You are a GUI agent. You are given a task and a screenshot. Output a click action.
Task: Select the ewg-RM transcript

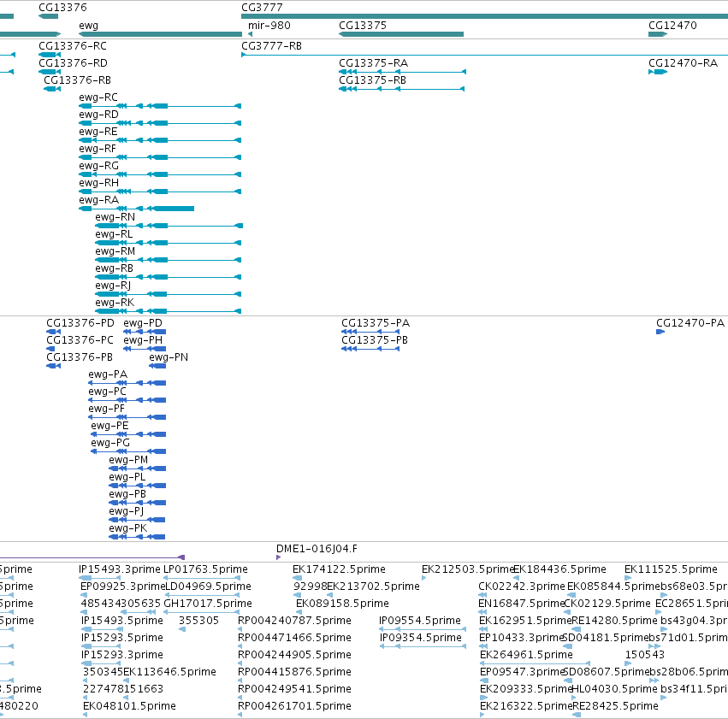168,260
